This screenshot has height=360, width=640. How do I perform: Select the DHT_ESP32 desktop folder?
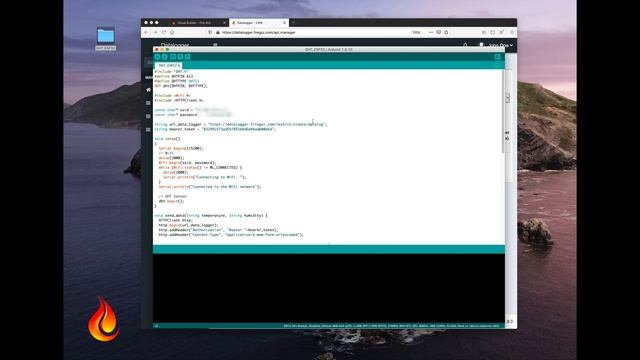106,39
